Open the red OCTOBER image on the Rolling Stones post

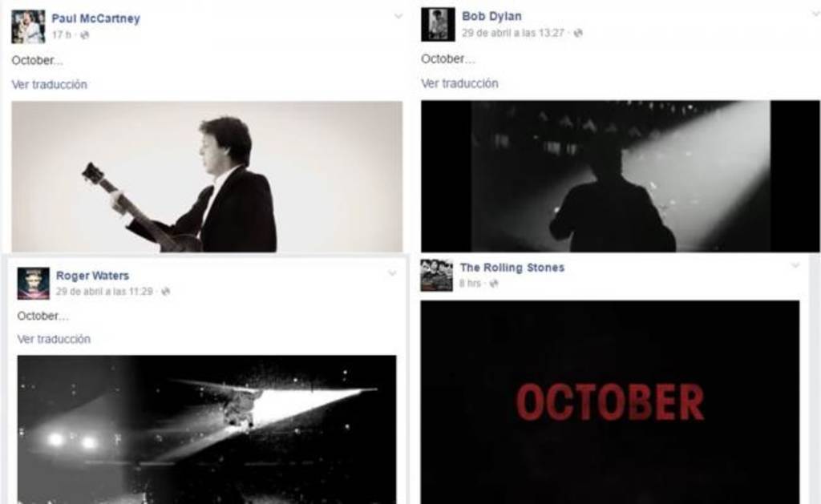[x=610, y=402]
